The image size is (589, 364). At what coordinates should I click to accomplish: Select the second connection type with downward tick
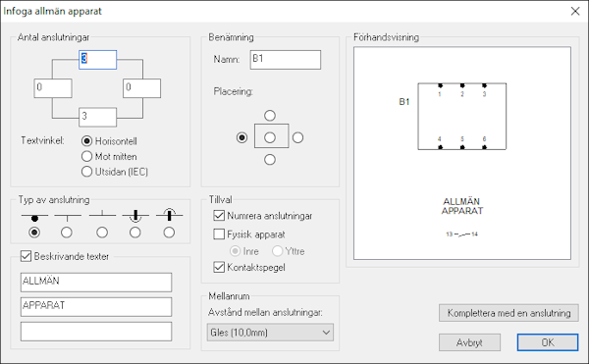[x=67, y=233]
